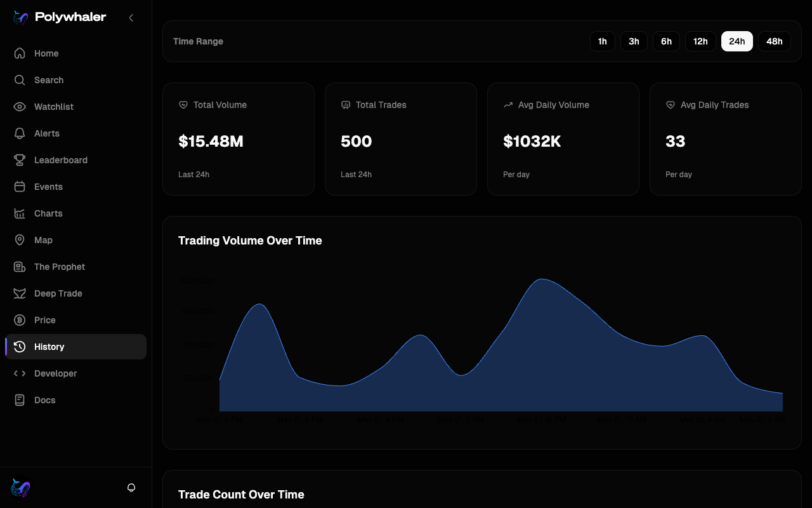Screen dimensions: 812x508
Task: Go to the Price label
Action: pos(45,320)
